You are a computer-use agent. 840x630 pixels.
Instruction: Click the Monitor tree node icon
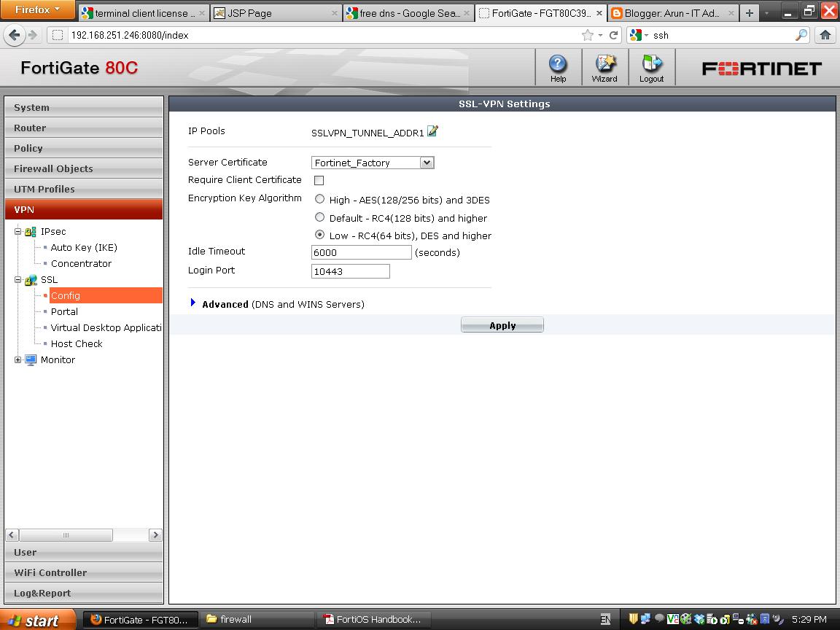pos(31,360)
